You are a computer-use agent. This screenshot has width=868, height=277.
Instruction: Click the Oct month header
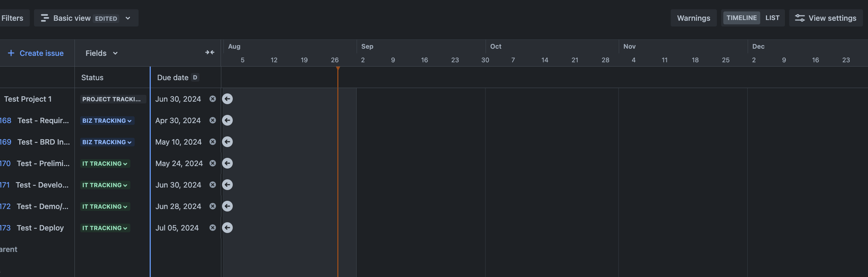496,46
